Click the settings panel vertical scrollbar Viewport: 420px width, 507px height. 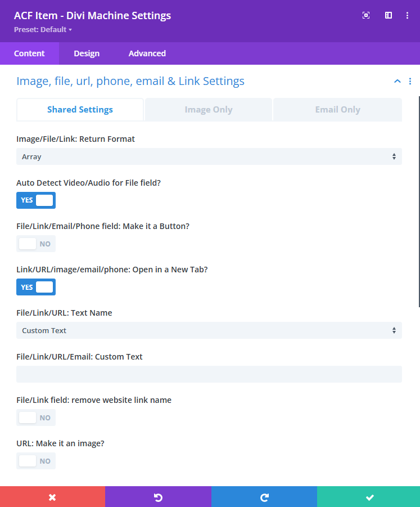click(419, 201)
